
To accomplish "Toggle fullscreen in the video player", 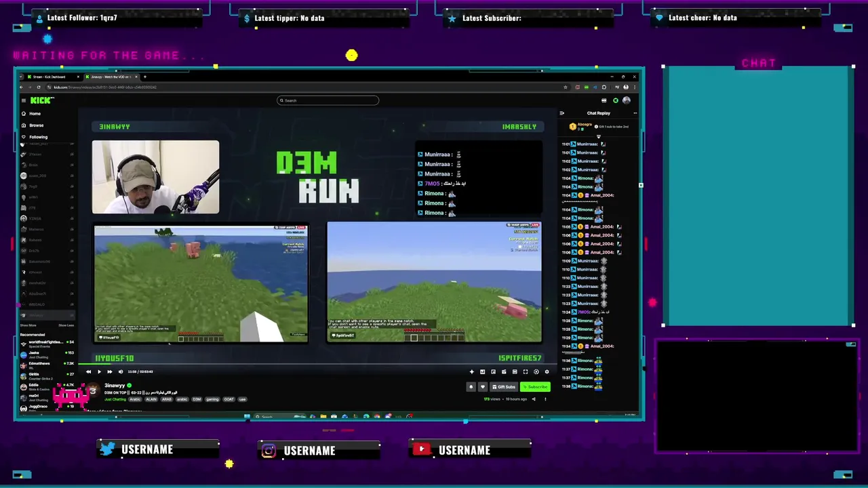I will (526, 371).
